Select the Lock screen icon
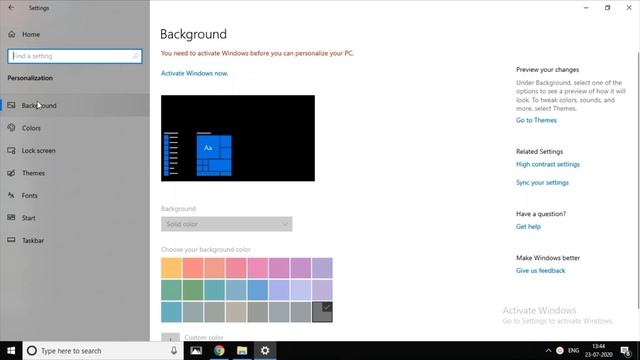Viewport: 640px width, 360px height. [11, 150]
